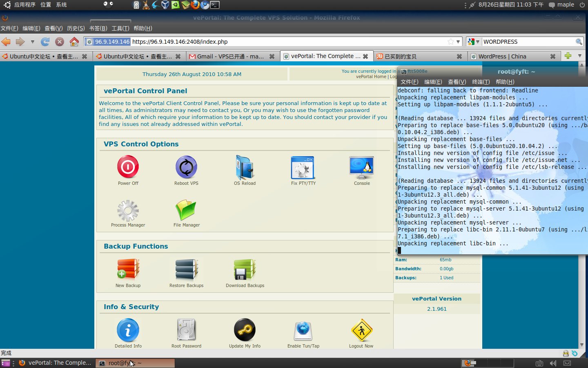588x368 pixels.
Task: Click the Fix PTY/TTY icon
Action: [x=303, y=167]
